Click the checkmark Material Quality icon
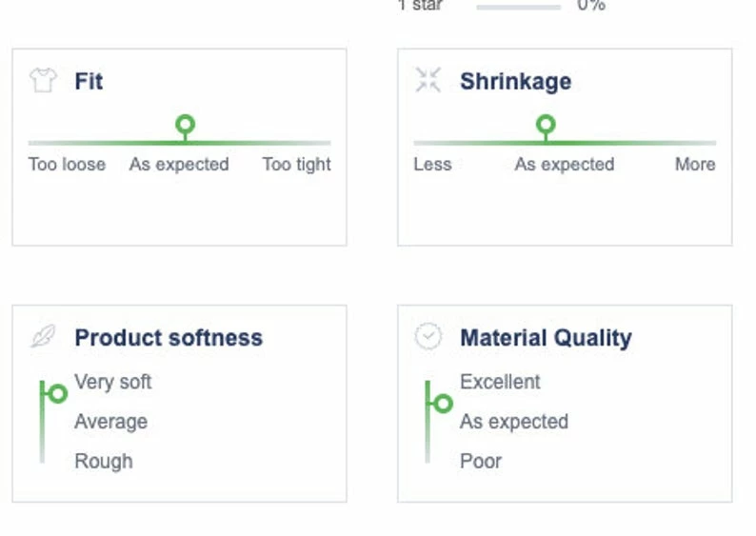 pos(428,337)
